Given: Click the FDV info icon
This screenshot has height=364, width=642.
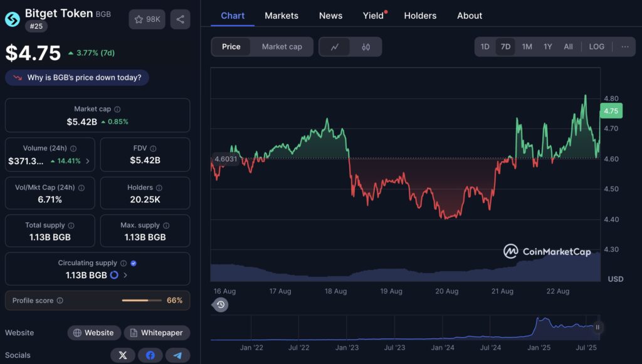Looking at the screenshot, I should pos(153,148).
